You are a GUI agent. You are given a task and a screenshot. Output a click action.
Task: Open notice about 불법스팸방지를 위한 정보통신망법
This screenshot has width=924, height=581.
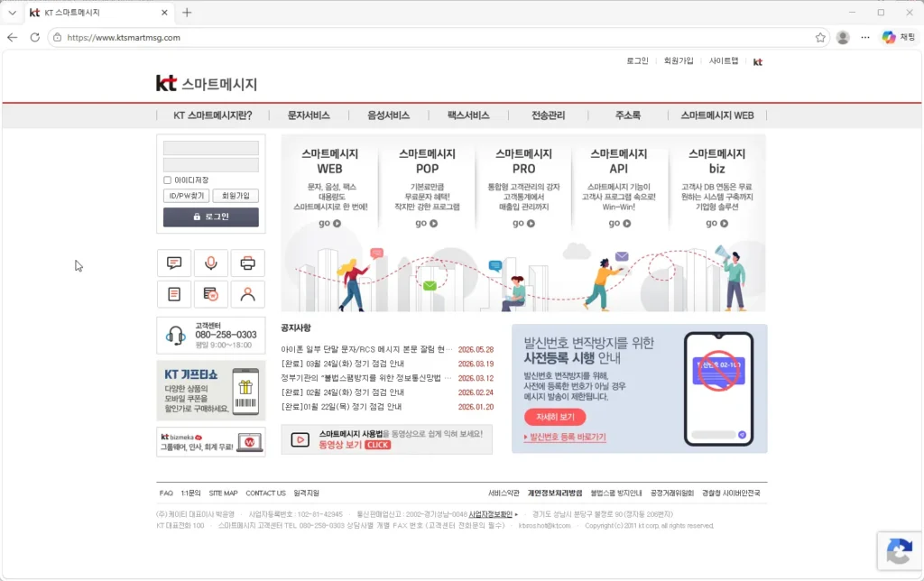click(x=366, y=378)
